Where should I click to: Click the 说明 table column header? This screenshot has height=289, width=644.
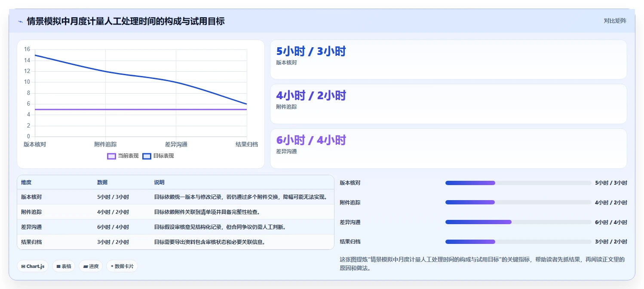159,183
